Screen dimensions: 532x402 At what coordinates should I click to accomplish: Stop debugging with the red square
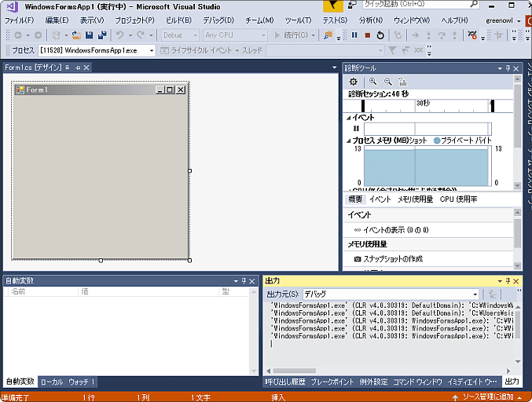[x=367, y=35]
